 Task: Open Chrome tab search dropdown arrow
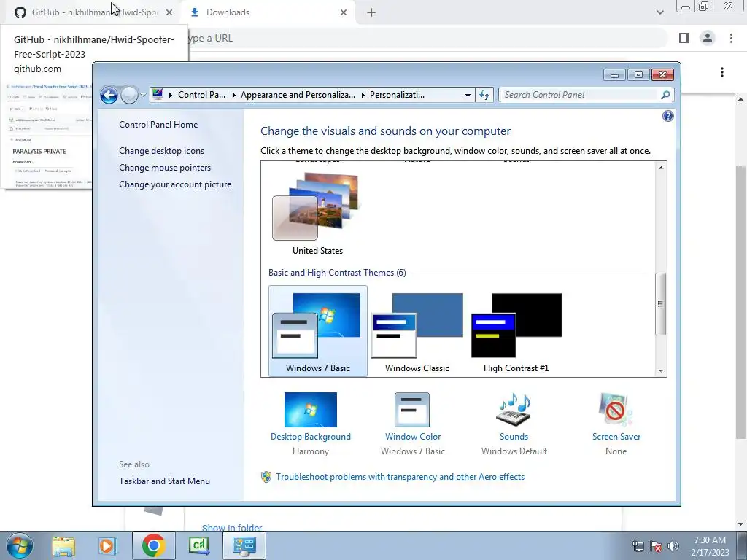[659, 13]
